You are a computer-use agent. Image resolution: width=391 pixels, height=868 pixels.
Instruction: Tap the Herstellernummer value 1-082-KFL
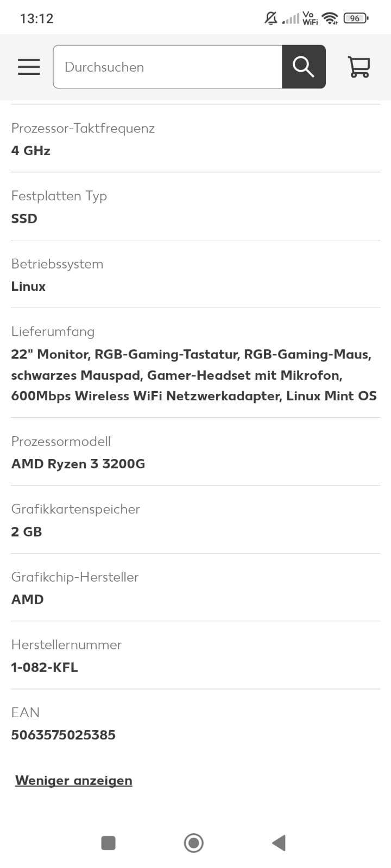coord(45,667)
